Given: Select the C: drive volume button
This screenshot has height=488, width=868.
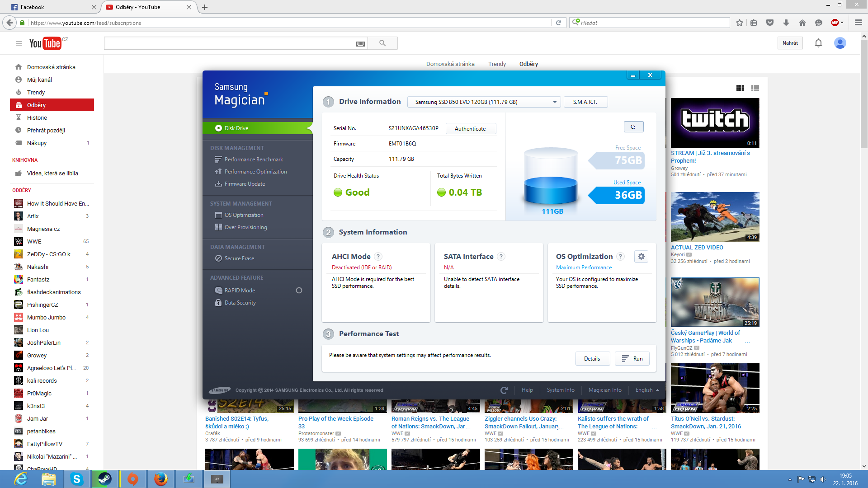Looking at the screenshot, I should tap(633, 127).
